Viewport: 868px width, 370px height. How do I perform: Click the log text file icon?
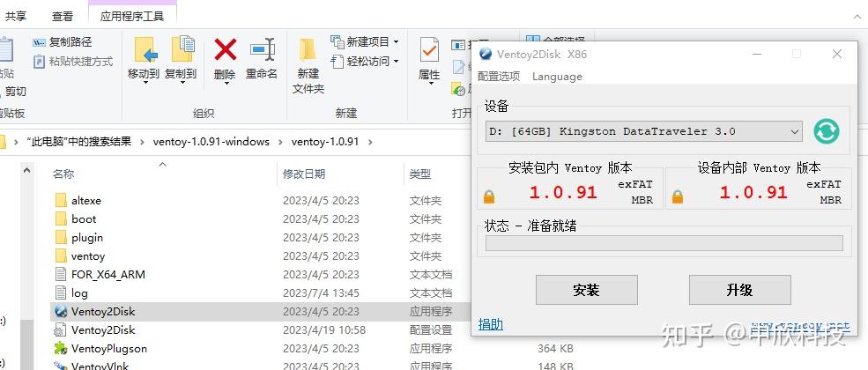[61, 293]
